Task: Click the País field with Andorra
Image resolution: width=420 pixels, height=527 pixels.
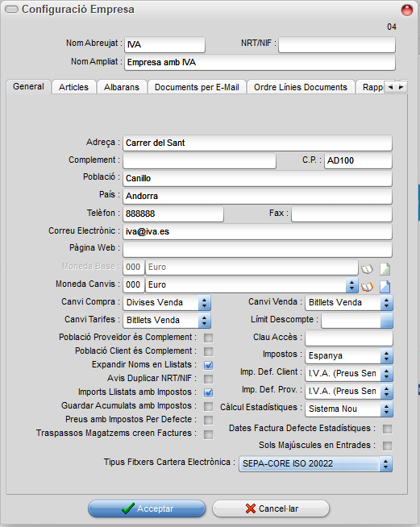Action: 257,197
